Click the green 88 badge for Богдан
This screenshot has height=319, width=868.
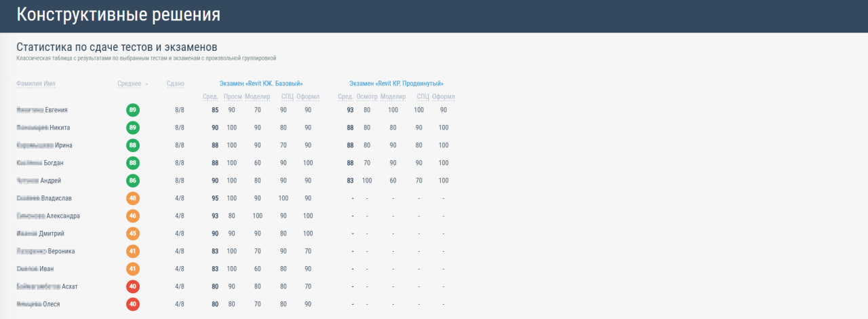(x=133, y=163)
